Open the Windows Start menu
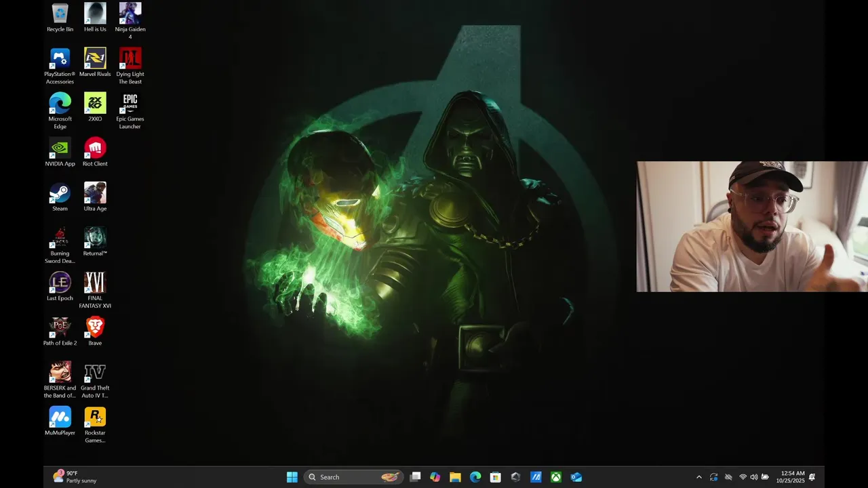Viewport: 868px width, 488px height. tap(292, 477)
